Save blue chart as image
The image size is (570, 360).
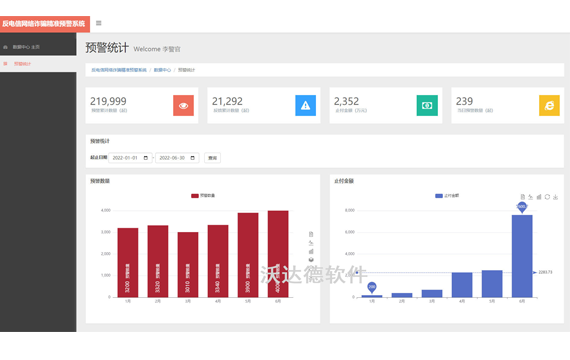pyautogui.click(x=555, y=197)
